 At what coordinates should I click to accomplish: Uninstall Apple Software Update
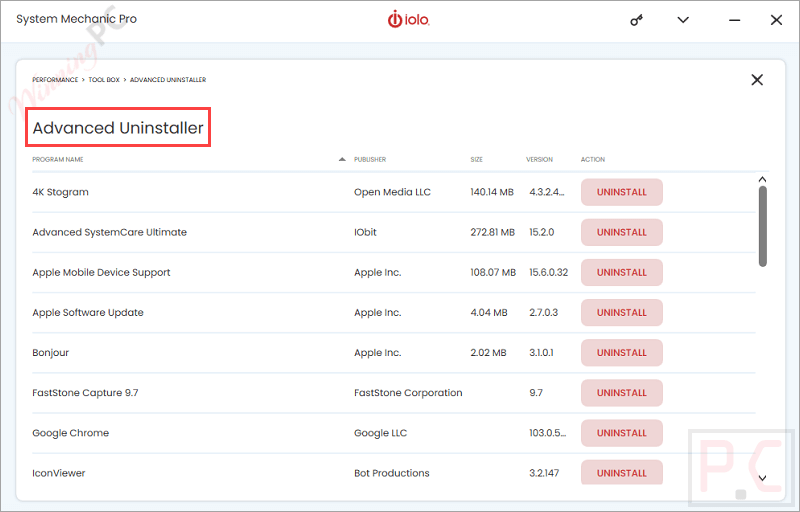click(x=621, y=313)
